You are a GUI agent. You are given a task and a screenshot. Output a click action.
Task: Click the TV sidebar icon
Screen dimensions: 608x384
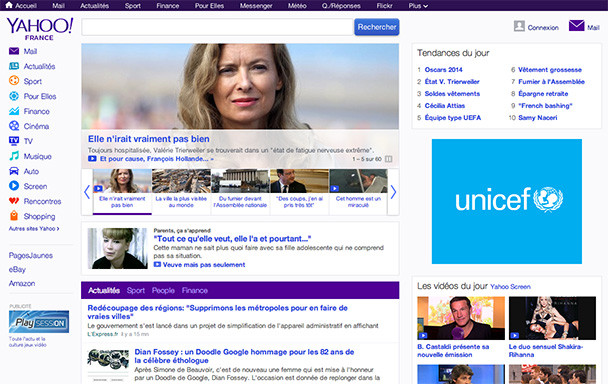pyautogui.click(x=14, y=141)
